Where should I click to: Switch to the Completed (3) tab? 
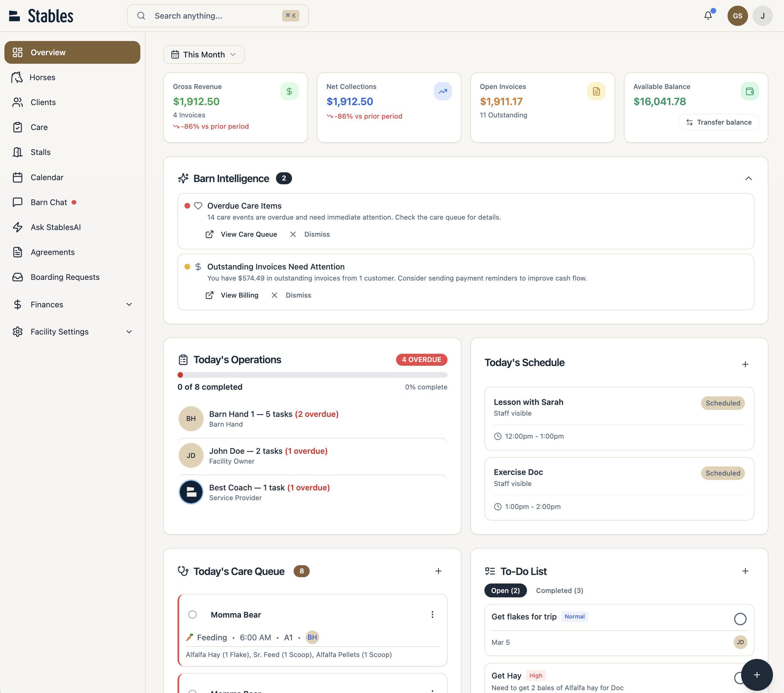tap(559, 590)
